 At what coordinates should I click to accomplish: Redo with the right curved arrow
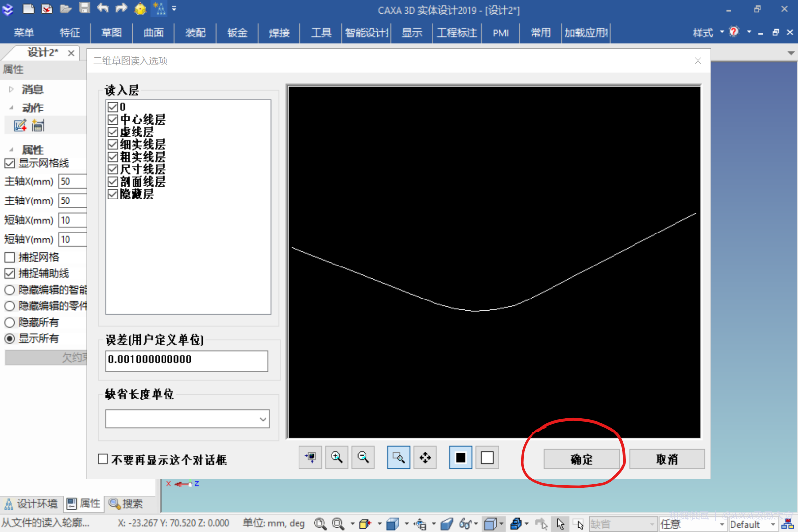pos(121,8)
